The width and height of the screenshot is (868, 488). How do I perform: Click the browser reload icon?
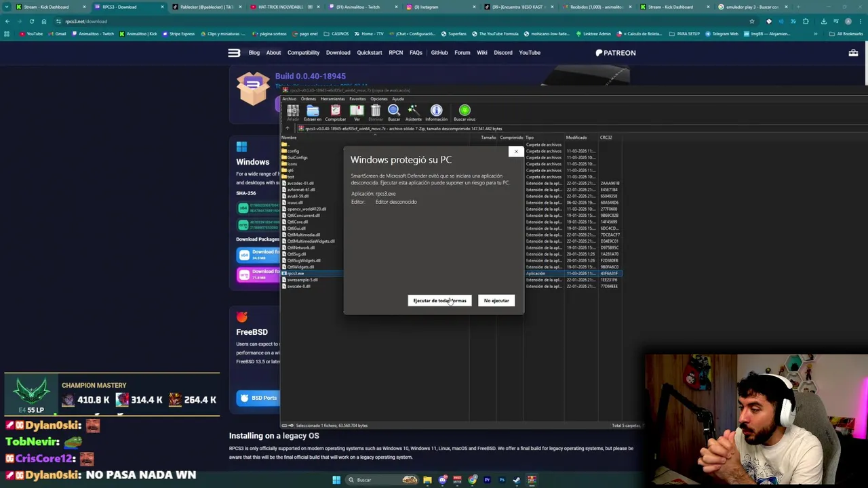31,21
